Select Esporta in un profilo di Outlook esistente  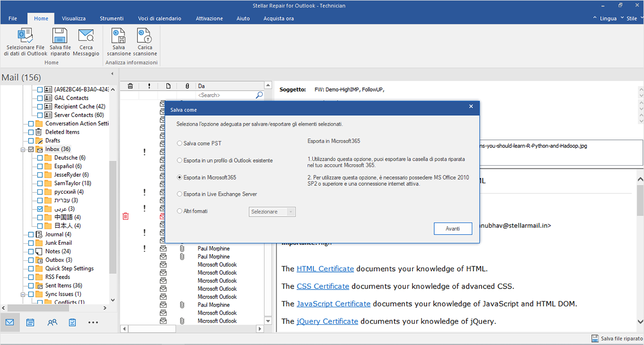[x=180, y=160]
